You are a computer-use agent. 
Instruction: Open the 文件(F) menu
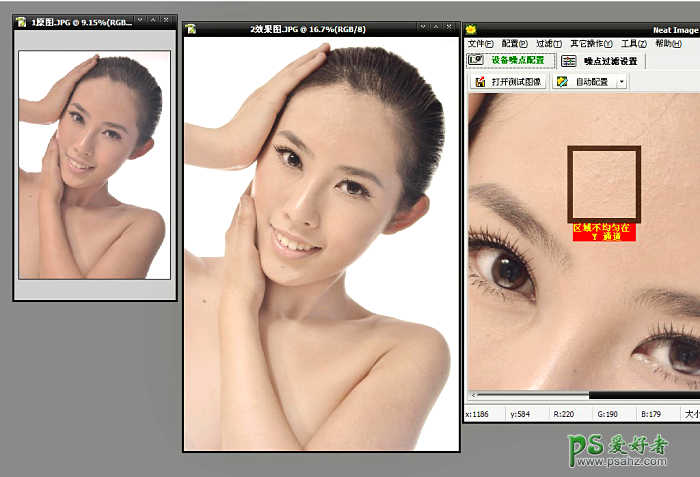(481, 44)
